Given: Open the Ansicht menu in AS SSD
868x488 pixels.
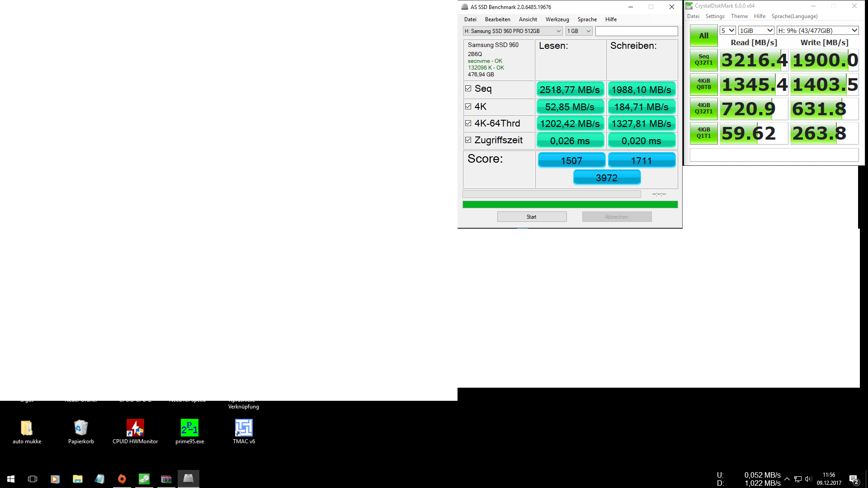Looking at the screenshot, I should 528,19.
